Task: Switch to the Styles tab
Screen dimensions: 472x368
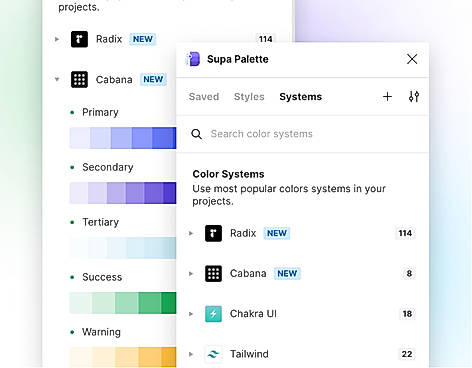Action: tap(249, 97)
